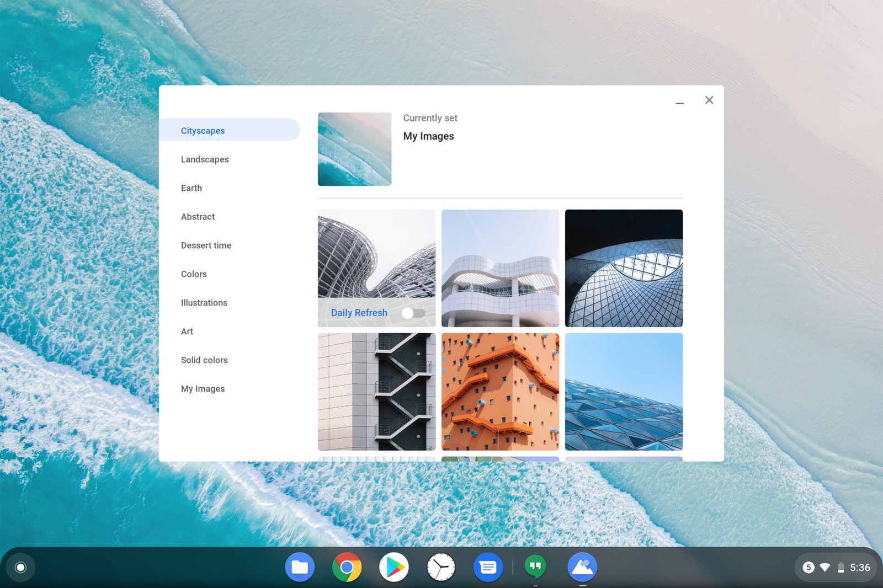Minimize the wallpaper picker window
Image resolution: width=883 pixels, height=588 pixels.
pyautogui.click(x=680, y=101)
